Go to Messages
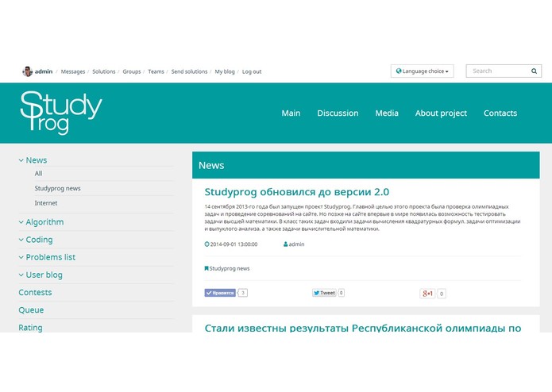The image size is (552, 392). coord(73,71)
